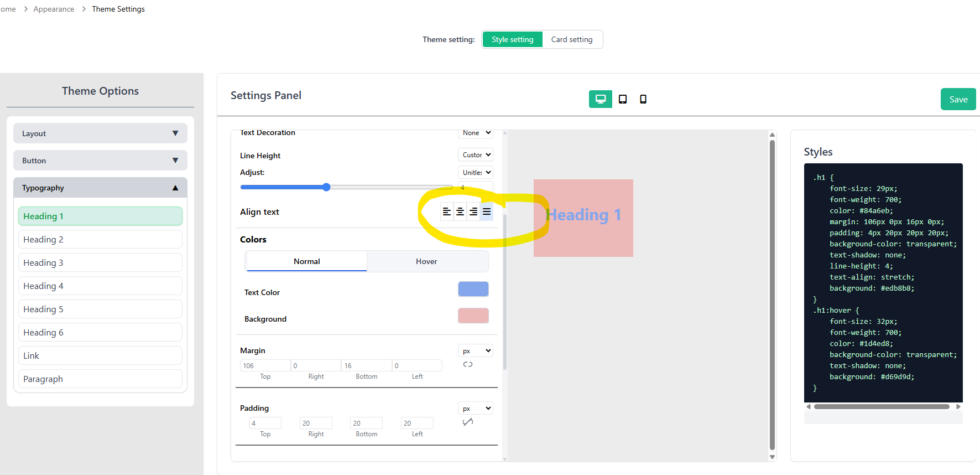The width and height of the screenshot is (980, 475).
Task: Select Link typography item
Action: (x=100, y=355)
